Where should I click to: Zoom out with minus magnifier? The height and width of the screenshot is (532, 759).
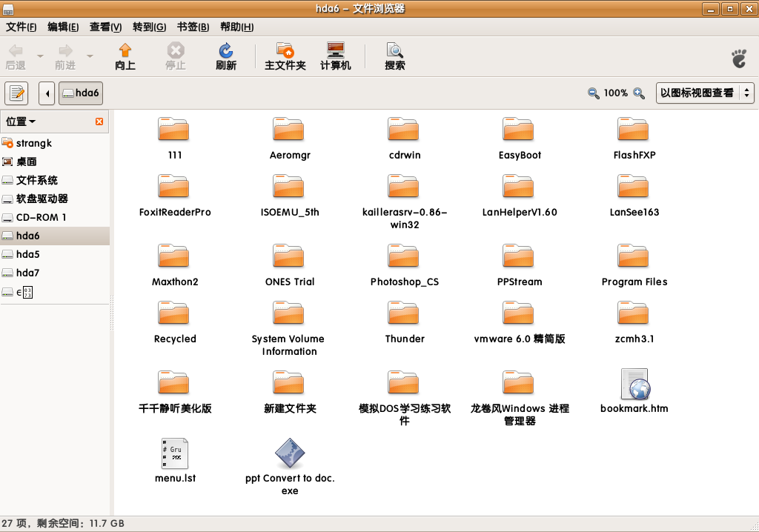point(594,93)
